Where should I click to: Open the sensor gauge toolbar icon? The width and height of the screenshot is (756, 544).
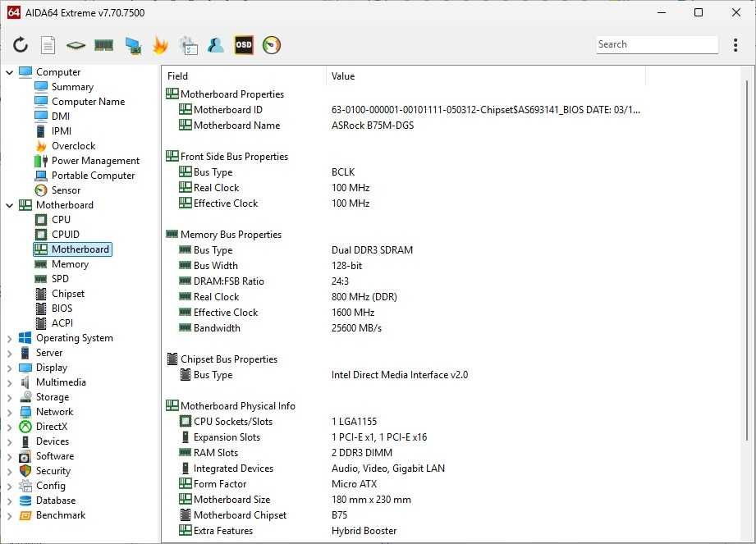(272, 45)
